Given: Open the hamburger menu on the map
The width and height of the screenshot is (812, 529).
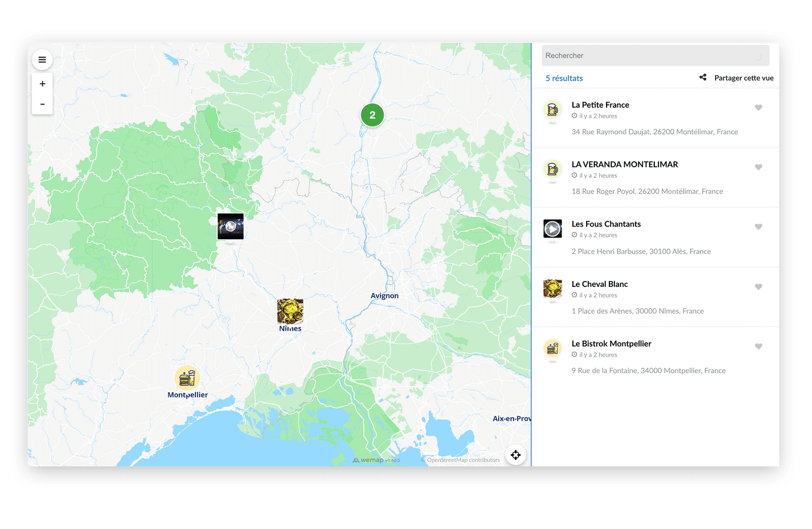Looking at the screenshot, I should pos(42,60).
